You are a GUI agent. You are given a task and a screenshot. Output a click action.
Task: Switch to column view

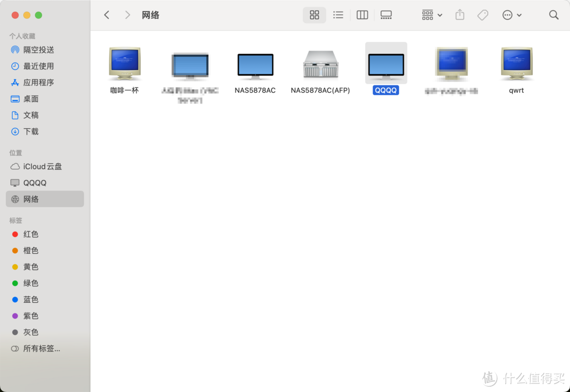coord(362,15)
